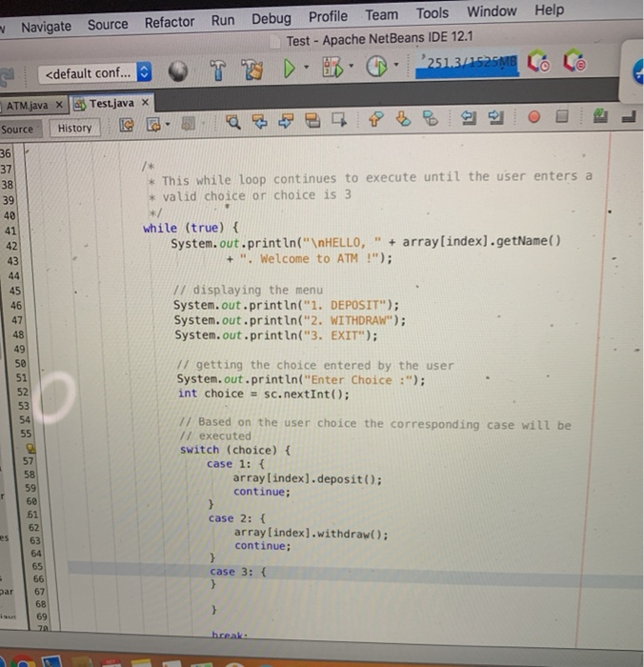This screenshot has width=644, height=667.
Task: Click the first profiler snapshot icon beside memory bar
Action: click(538, 62)
